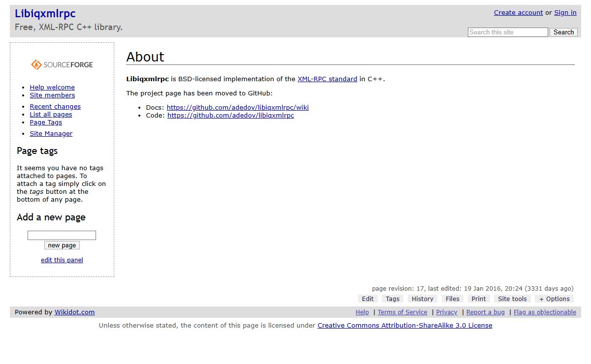The height and width of the screenshot is (364, 591).
Task: Open the GitHub wiki Docs link
Action: pos(237,108)
